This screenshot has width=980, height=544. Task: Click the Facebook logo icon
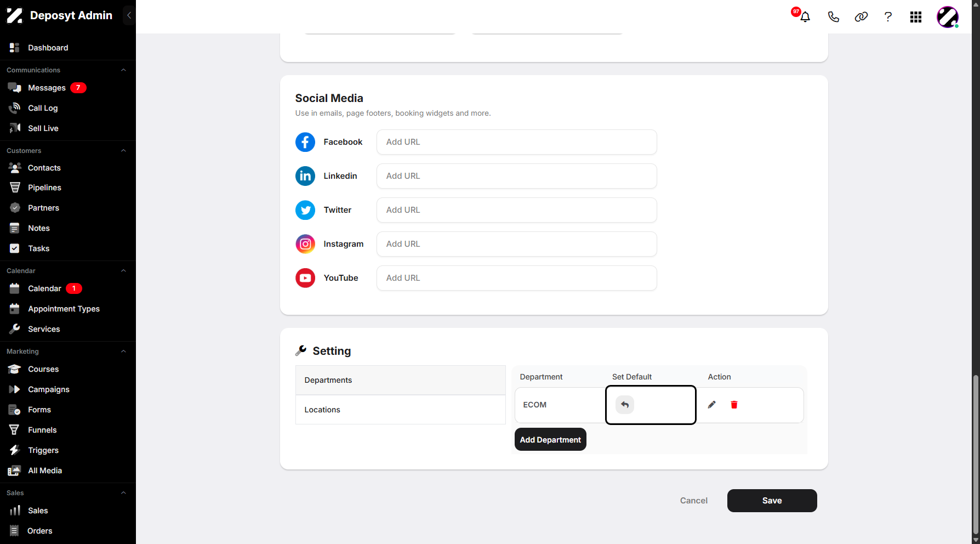pos(305,142)
